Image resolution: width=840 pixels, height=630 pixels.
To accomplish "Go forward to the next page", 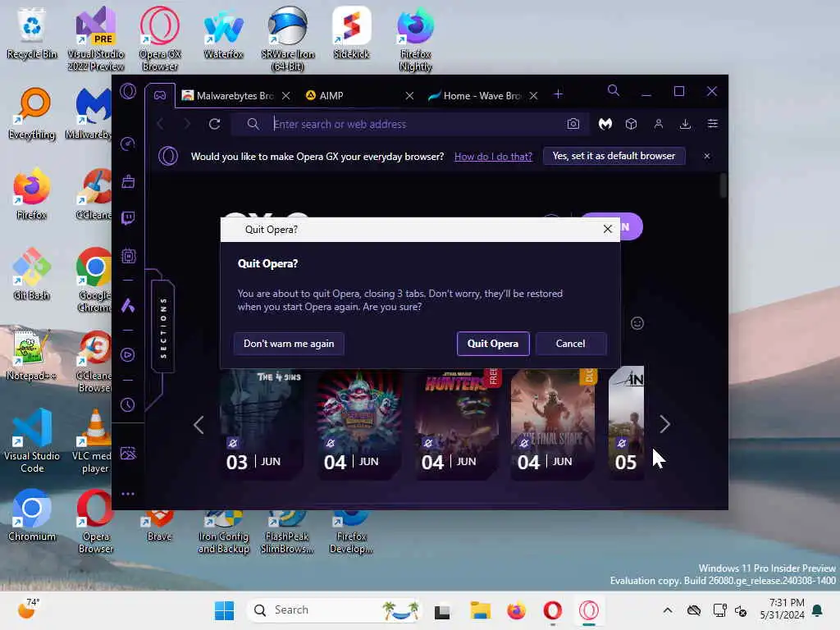I will coord(186,124).
